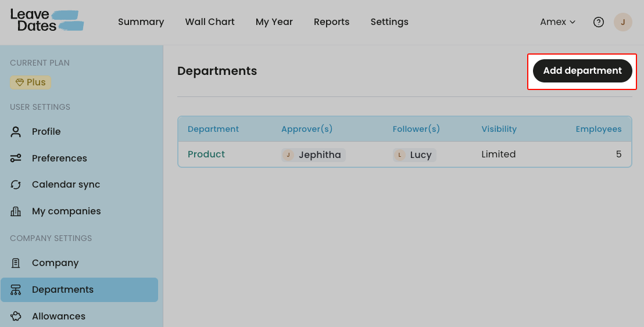This screenshot has width=644, height=327.
Task: Click the Calendar sync arrows icon
Action: click(16, 185)
